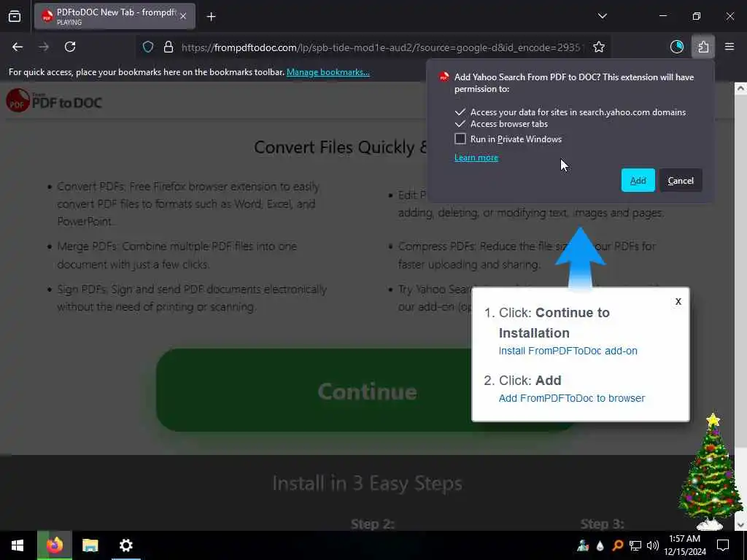Select the PDFtoDOC New Tab tab
Screen dimensions: 747x560
point(115,16)
